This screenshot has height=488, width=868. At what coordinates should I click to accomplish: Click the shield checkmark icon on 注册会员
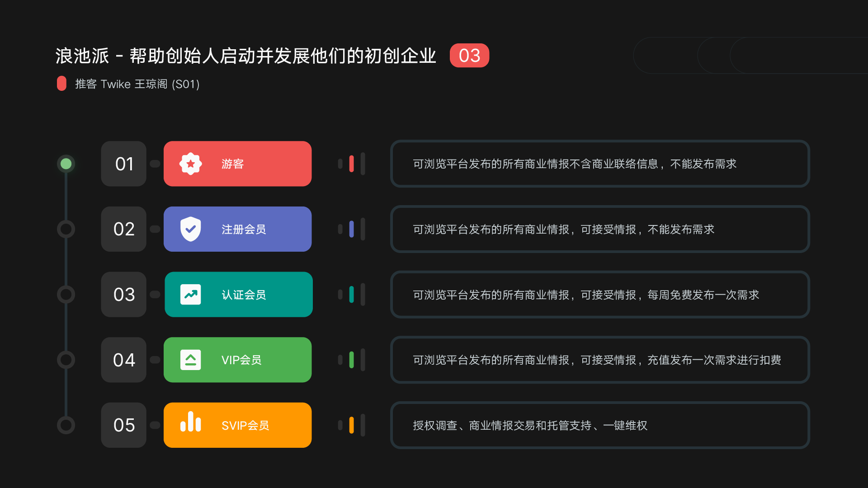click(191, 229)
